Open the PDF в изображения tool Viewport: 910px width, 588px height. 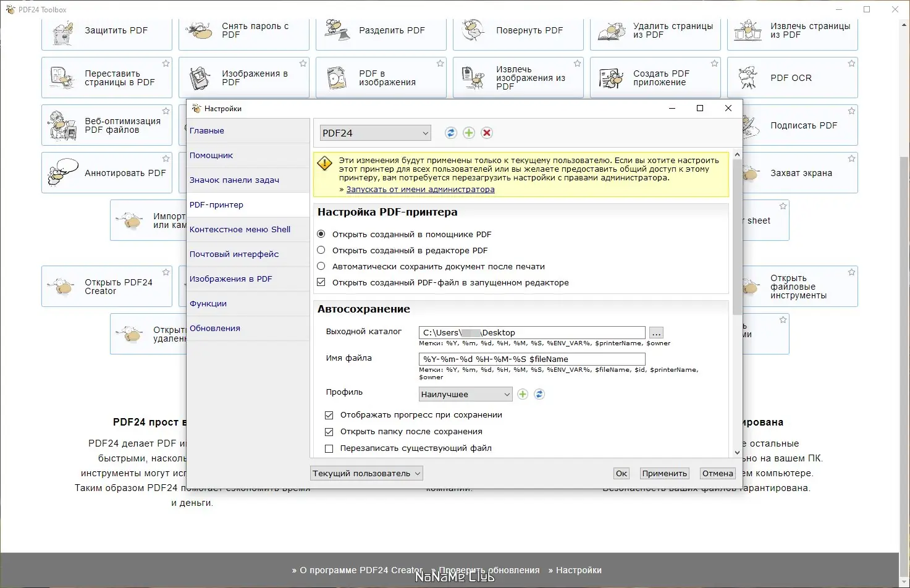pyautogui.click(x=381, y=78)
